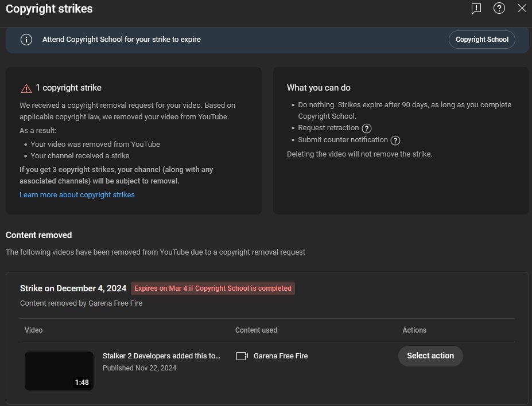This screenshot has width=532, height=406.
Task: Click the Content used column header
Action: 256,330
